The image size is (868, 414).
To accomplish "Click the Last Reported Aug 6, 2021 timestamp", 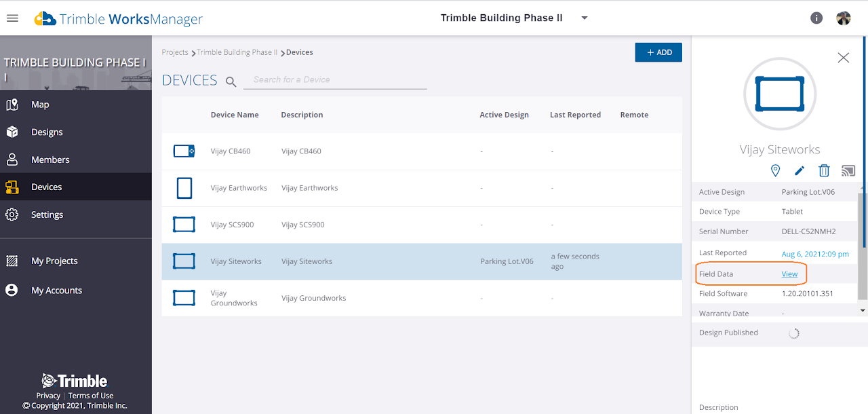I will point(815,254).
